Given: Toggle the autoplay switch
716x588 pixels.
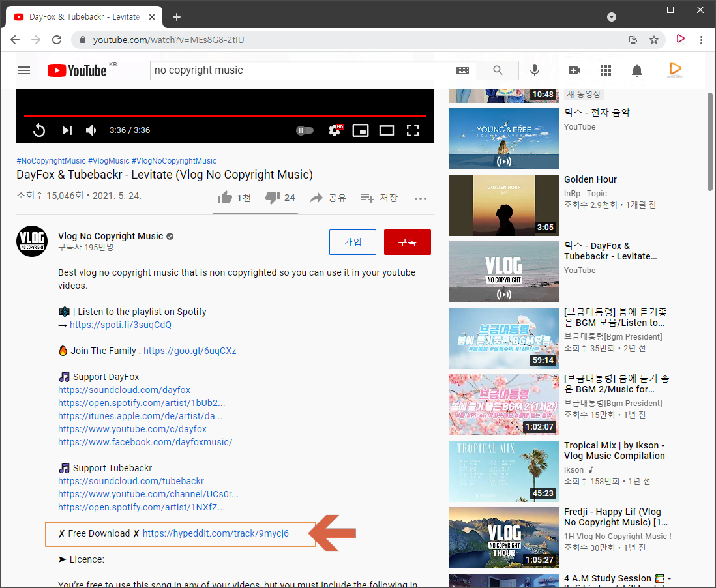Looking at the screenshot, I should [305, 130].
